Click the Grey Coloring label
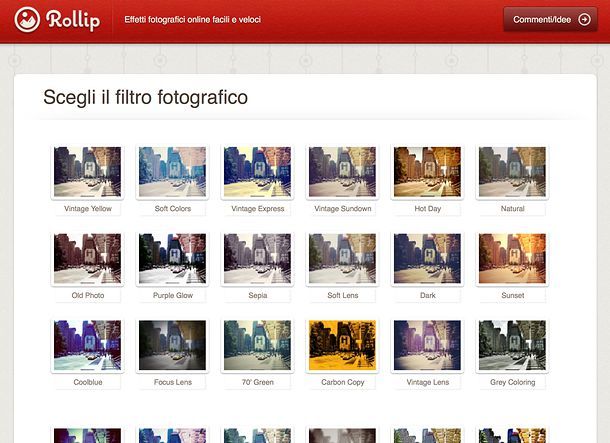 click(512, 382)
